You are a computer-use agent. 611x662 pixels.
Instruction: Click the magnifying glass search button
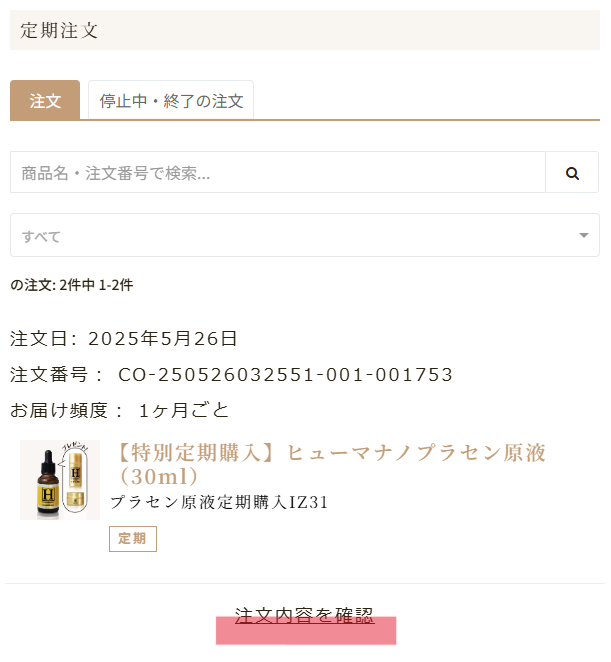point(572,173)
